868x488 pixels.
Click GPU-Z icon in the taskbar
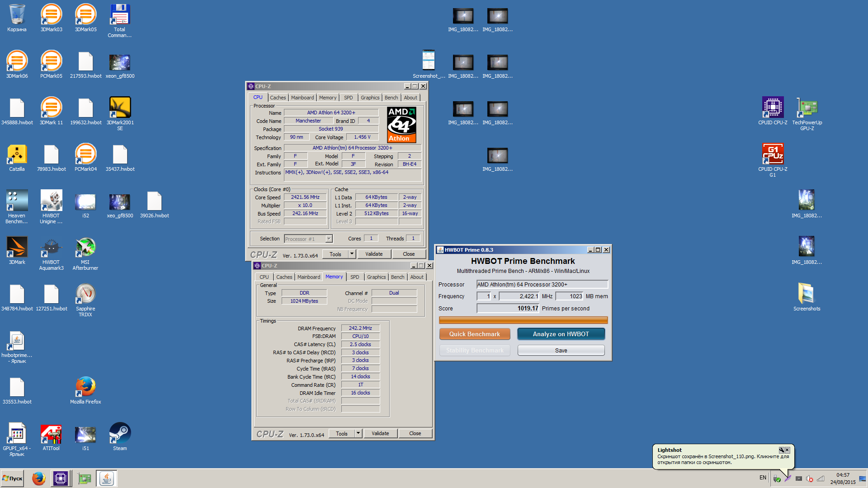click(x=84, y=478)
